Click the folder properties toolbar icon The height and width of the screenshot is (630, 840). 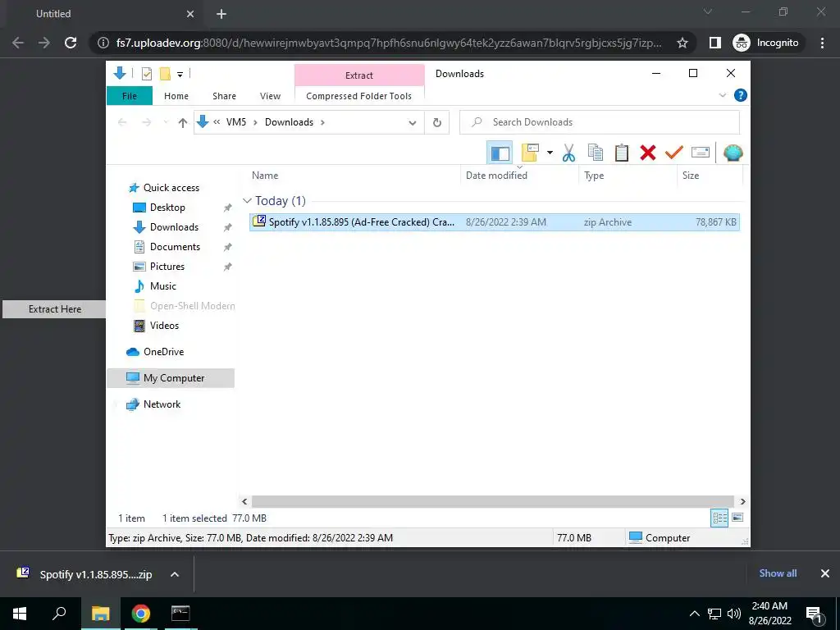(530, 153)
